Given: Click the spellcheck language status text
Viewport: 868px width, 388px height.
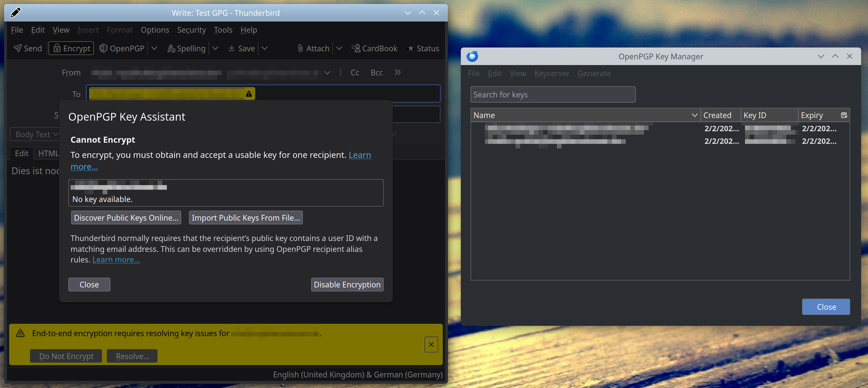Looking at the screenshot, I should tap(358, 375).
